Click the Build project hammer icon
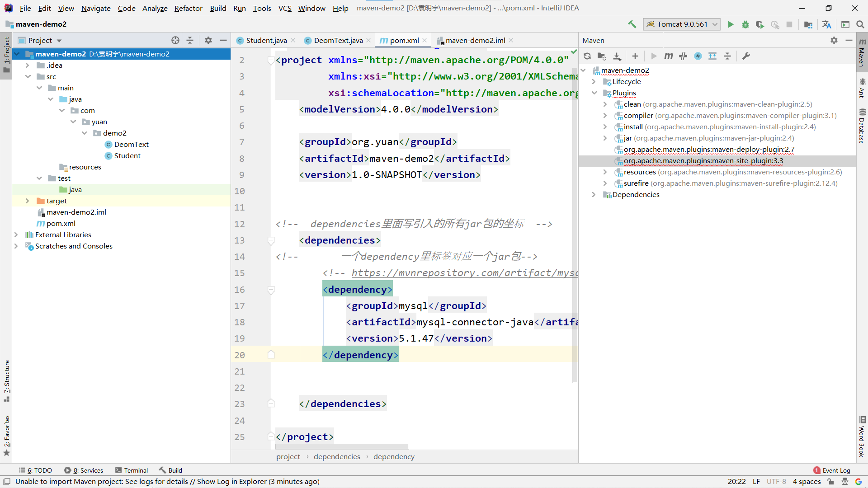This screenshot has width=868, height=488. coord(632,24)
